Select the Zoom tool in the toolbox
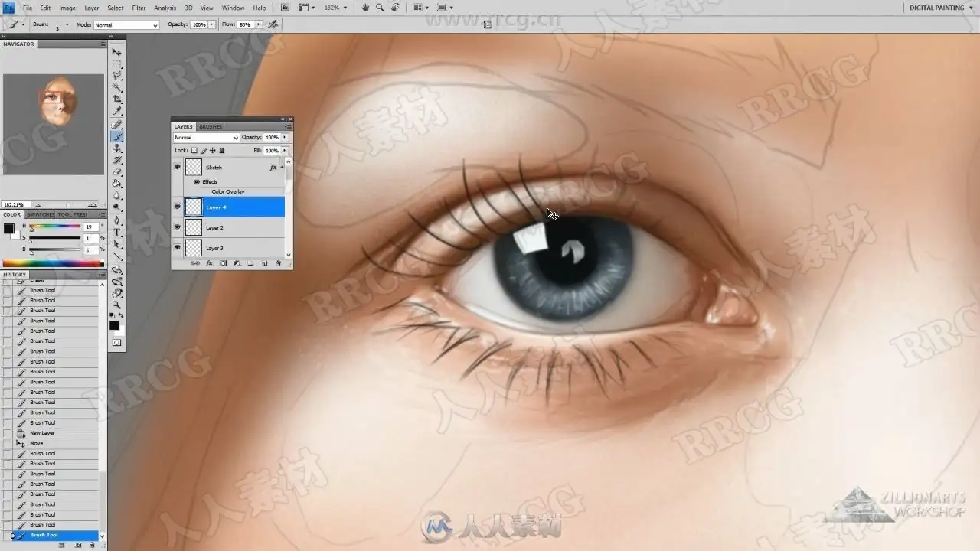The image size is (980, 551). (117, 305)
